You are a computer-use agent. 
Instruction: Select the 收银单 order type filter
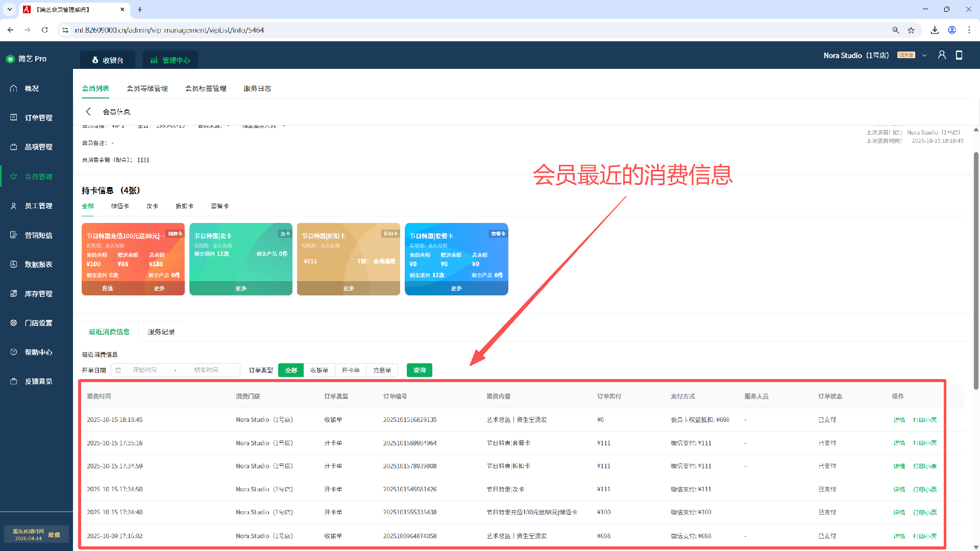click(x=319, y=370)
